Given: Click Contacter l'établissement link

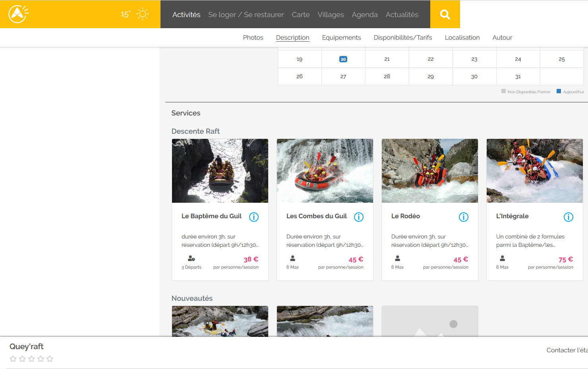Looking at the screenshot, I should tap(567, 350).
